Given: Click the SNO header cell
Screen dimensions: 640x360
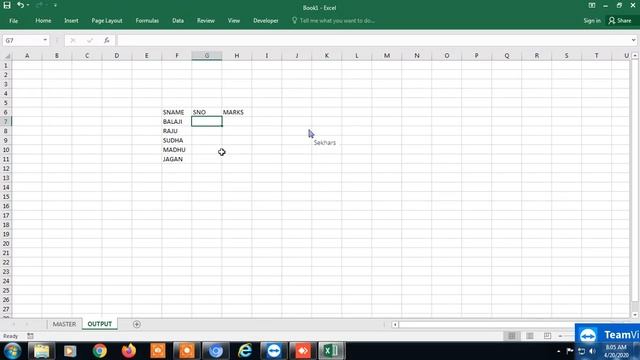Looking at the screenshot, I should 207,112.
